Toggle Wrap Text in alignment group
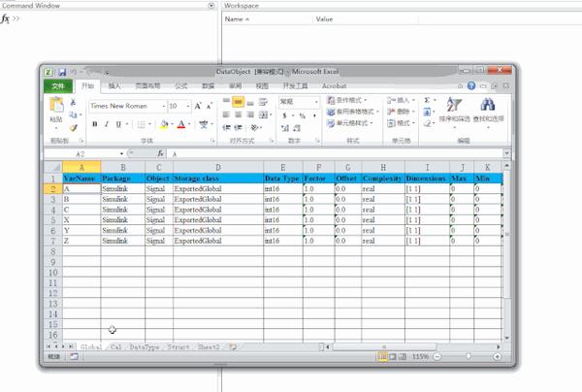This screenshot has width=582, height=392. [x=263, y=102]
